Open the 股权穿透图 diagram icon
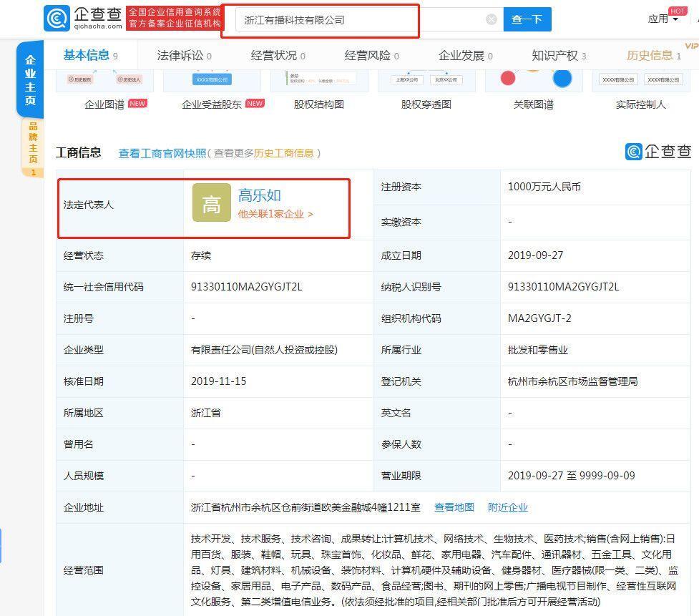 pos(426,80)
